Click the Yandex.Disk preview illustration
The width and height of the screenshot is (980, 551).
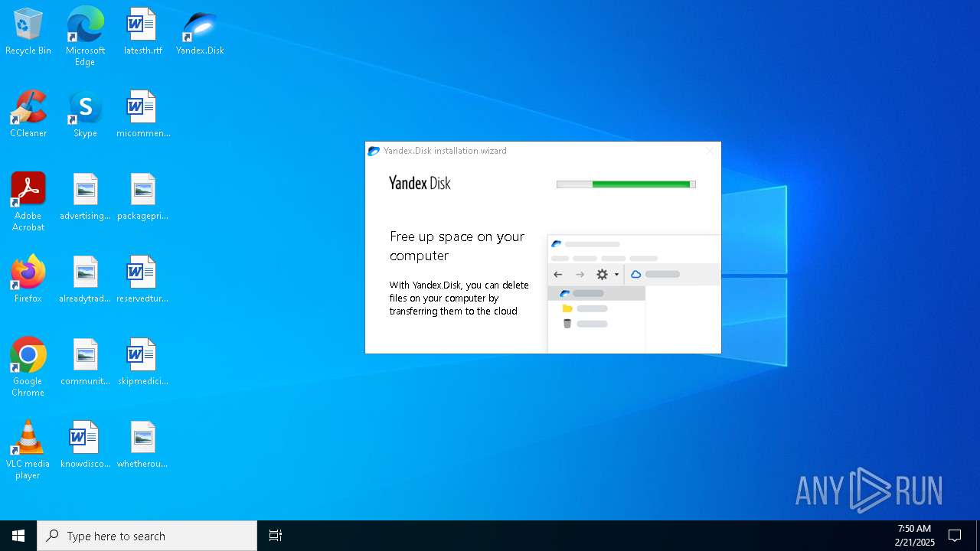(634, 294)
